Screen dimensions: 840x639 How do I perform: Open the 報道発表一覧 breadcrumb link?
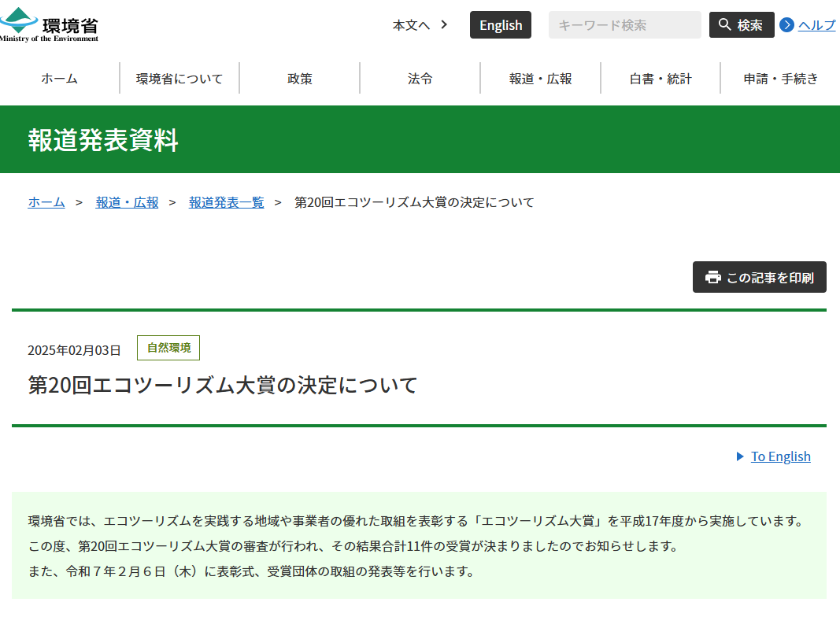tap(227, 202)
